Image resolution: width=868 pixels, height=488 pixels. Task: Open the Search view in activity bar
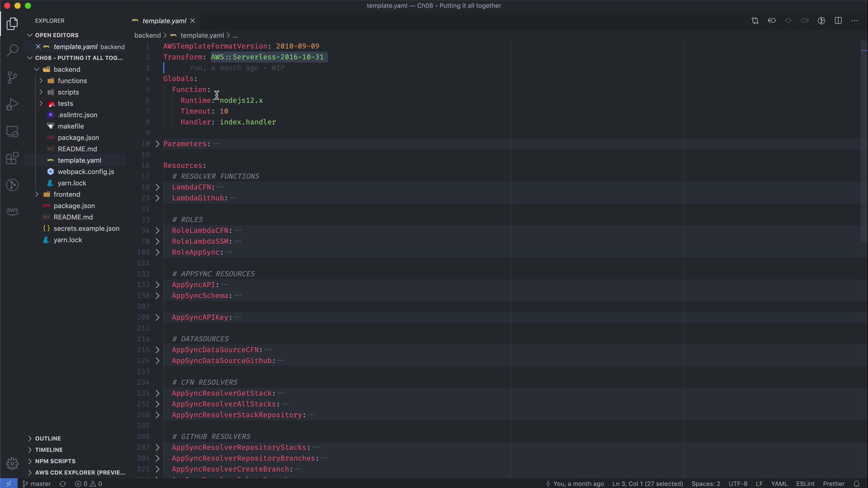click(x=12, y=50)
